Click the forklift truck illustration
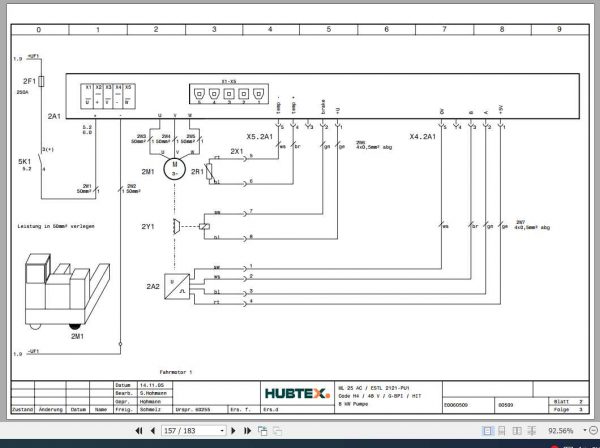This screenshot has width=600, height=448. coord(67,292)
